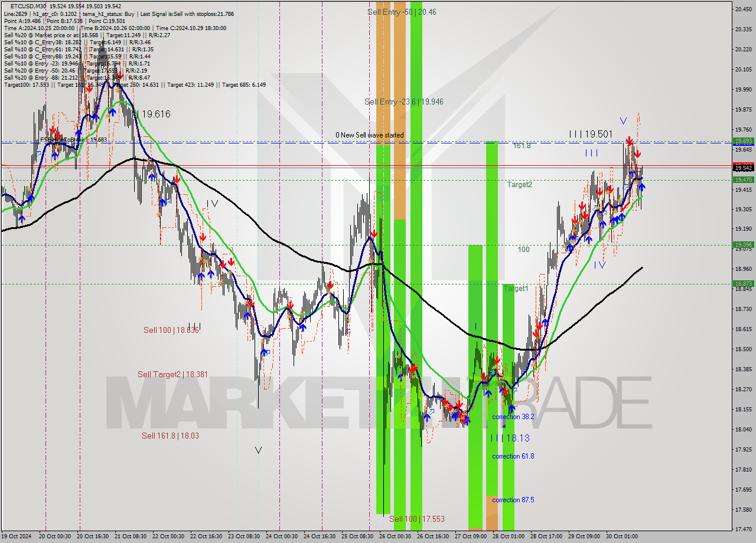
Task: Click the 'Sell 100 | 18.636' label
Action: (171, 330)
